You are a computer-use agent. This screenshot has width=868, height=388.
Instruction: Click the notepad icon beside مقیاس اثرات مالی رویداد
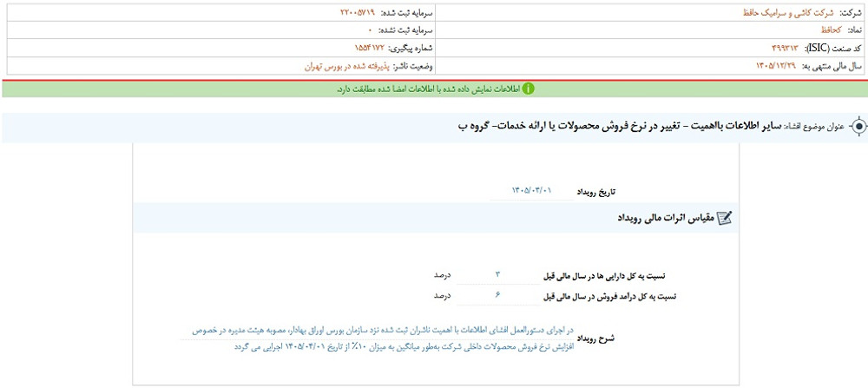(724, 219)
